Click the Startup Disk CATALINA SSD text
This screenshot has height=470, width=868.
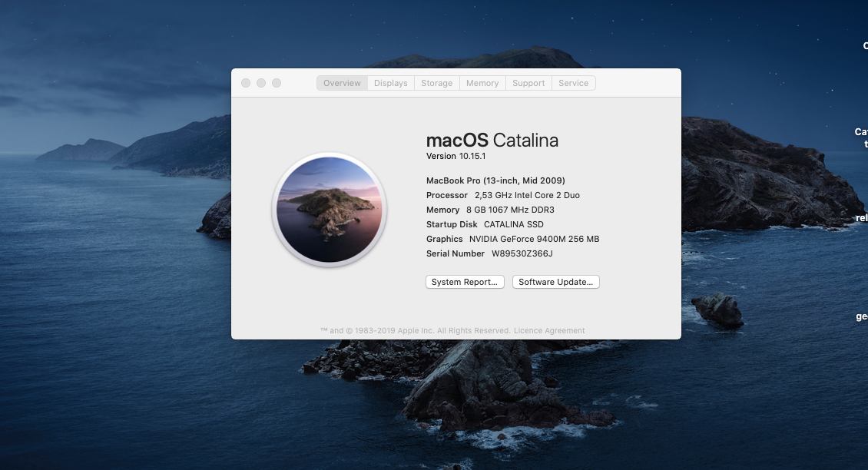coord(485,224)
